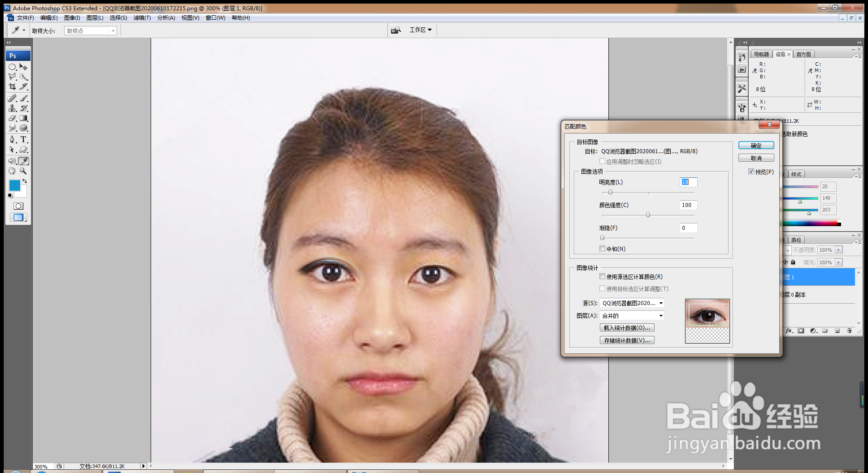Open the 填充 fill arrow

pyautogui.click(x=839, y=262)
